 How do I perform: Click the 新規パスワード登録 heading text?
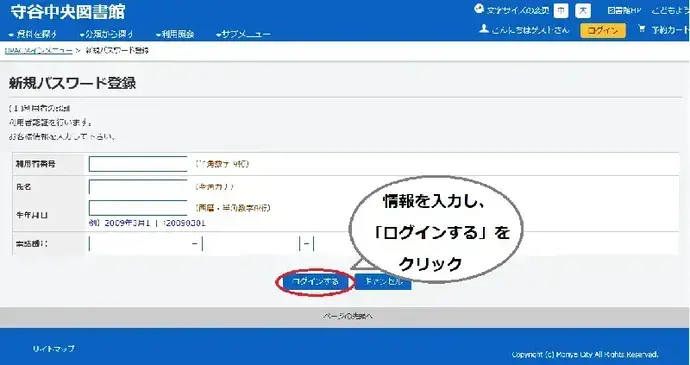[x=72, y=83]
